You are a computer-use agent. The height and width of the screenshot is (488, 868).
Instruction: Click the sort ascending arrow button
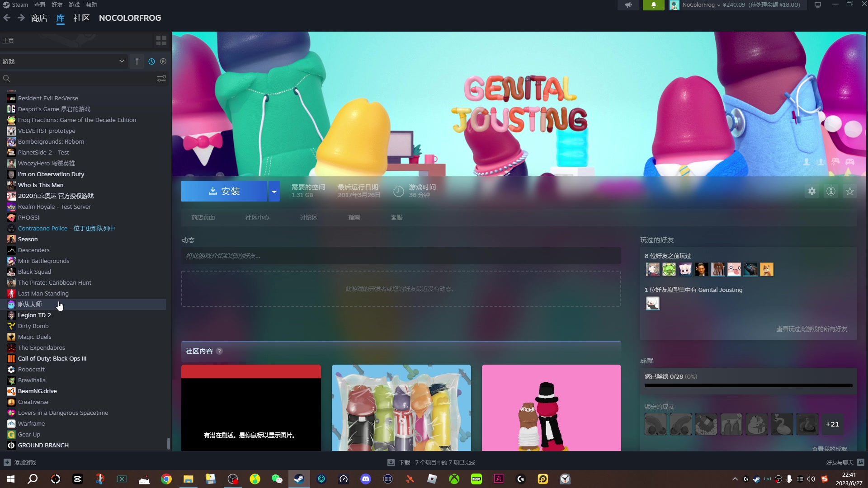[137, 61]
